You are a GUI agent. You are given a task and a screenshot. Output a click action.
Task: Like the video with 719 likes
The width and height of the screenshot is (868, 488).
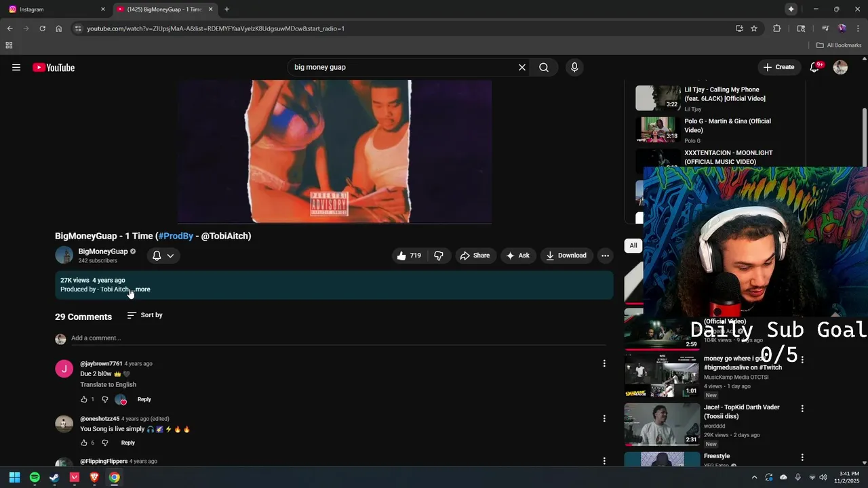(x=409, y=256)
